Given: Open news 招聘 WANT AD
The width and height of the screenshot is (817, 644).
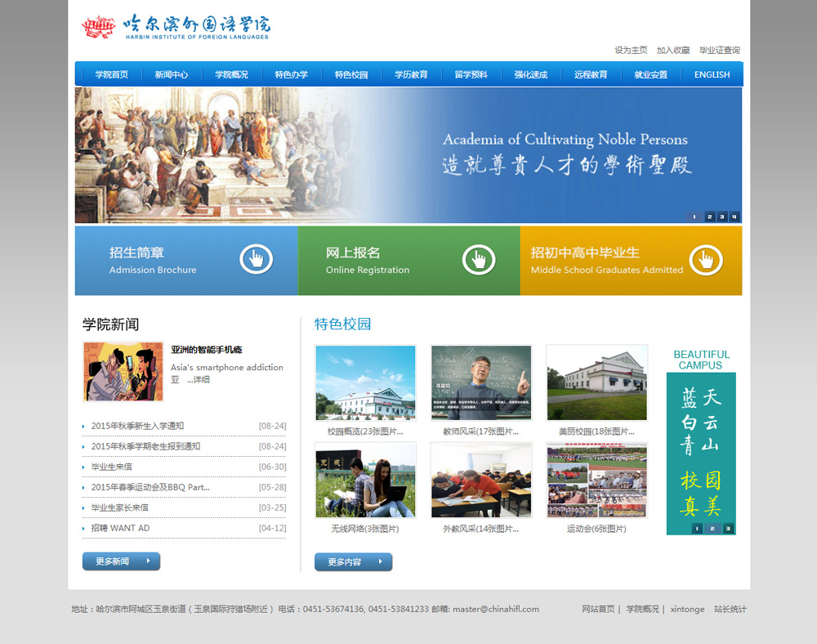Looking at the screenshot, I should point(120,528).
